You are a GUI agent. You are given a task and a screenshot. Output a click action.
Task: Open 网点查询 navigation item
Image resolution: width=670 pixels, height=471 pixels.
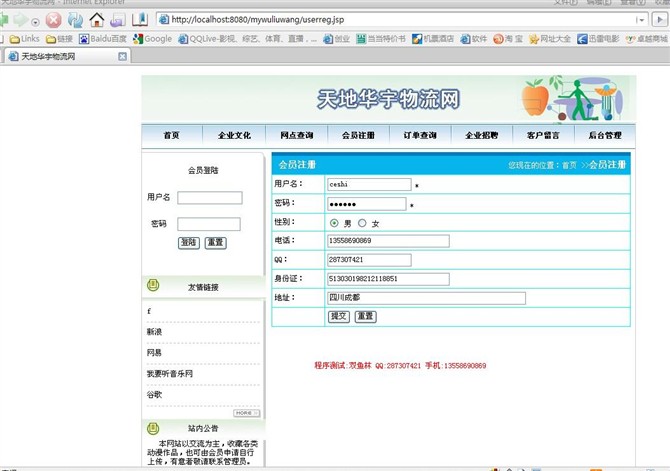297,135
